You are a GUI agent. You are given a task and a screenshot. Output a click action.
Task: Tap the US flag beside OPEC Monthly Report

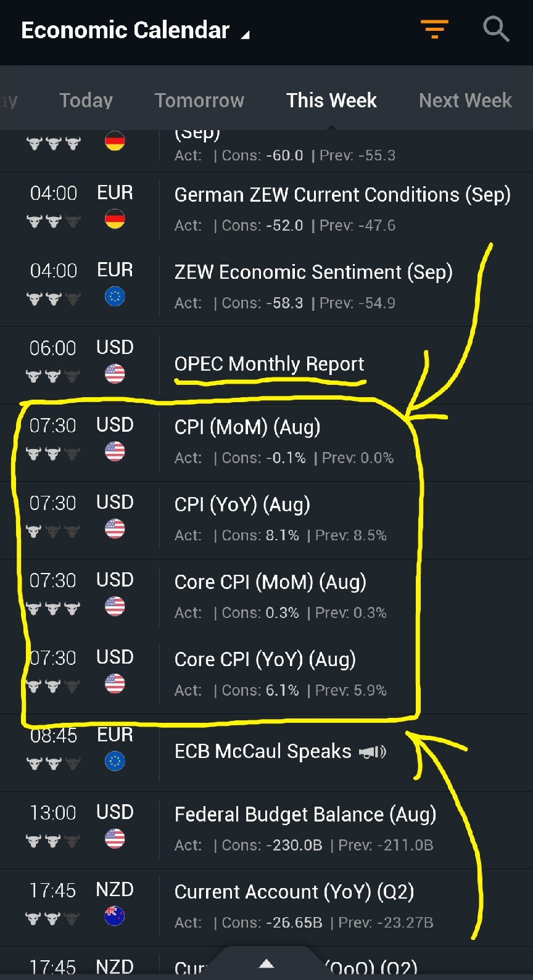coord(115,374)
